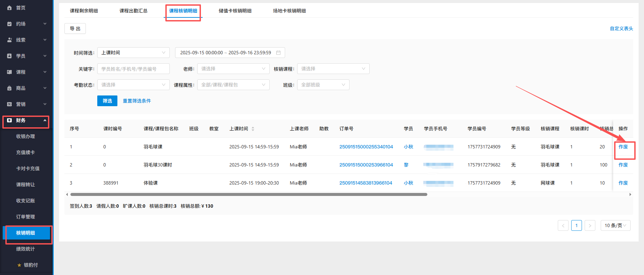
Task: Open the 考勤状态 dropdown
Action: 133,85
